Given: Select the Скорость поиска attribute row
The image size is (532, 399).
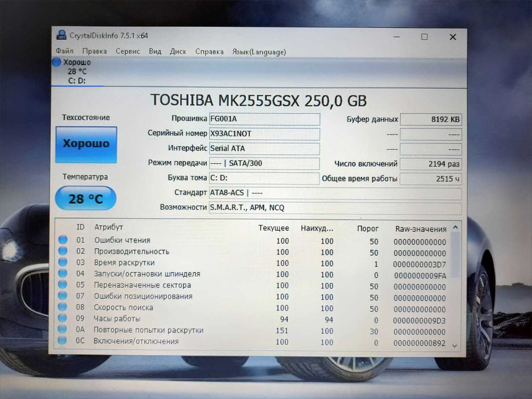Looking at the screenshot, I should (253, 308).
